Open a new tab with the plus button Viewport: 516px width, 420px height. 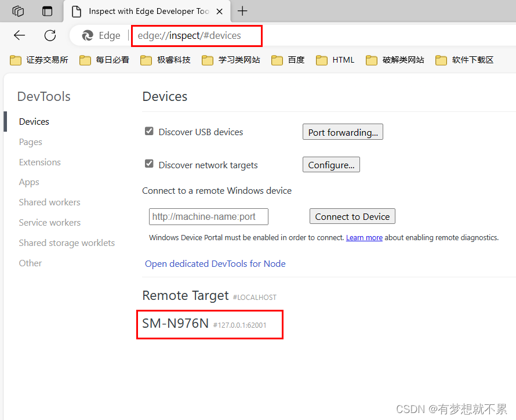point(242,11)
